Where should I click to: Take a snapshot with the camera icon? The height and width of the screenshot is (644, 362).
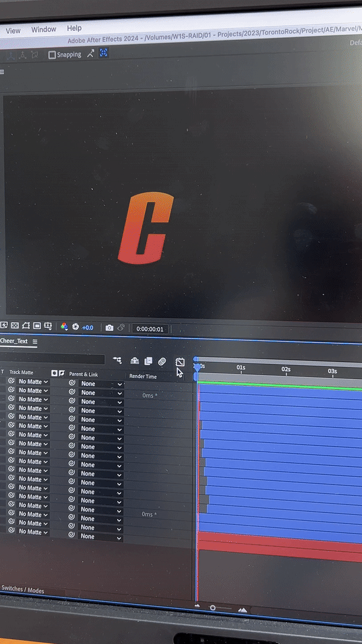tap(109, 328)
